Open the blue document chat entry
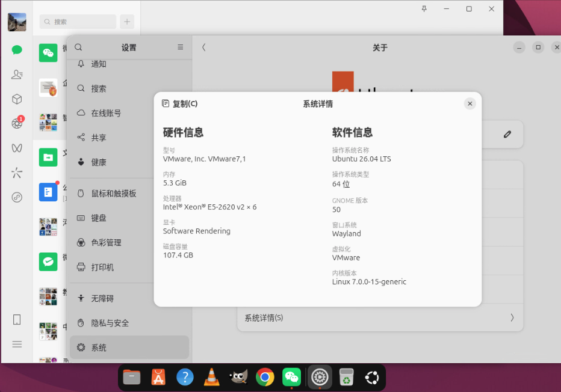 (x=48, y=192)
